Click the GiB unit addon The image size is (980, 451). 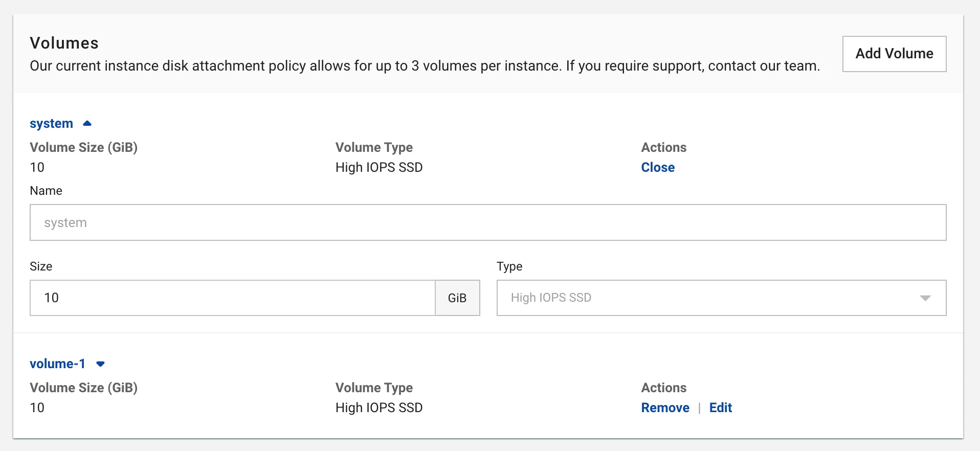(x=457, y=298)
